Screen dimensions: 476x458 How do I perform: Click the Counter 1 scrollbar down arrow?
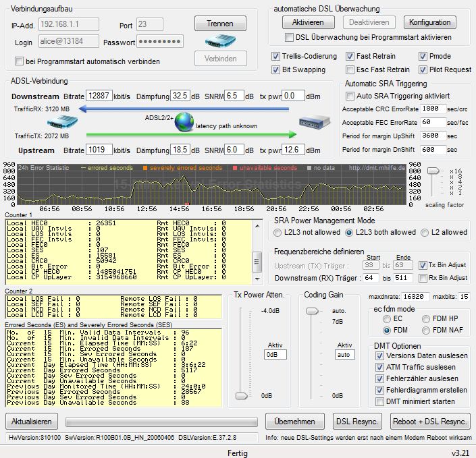pos(257,279)
